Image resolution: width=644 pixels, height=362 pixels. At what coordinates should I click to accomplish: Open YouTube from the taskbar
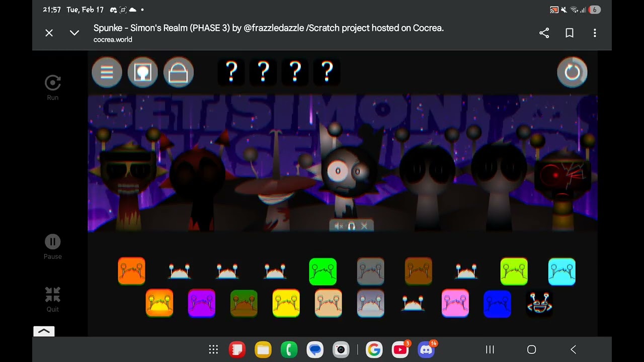tap(400, 349)
